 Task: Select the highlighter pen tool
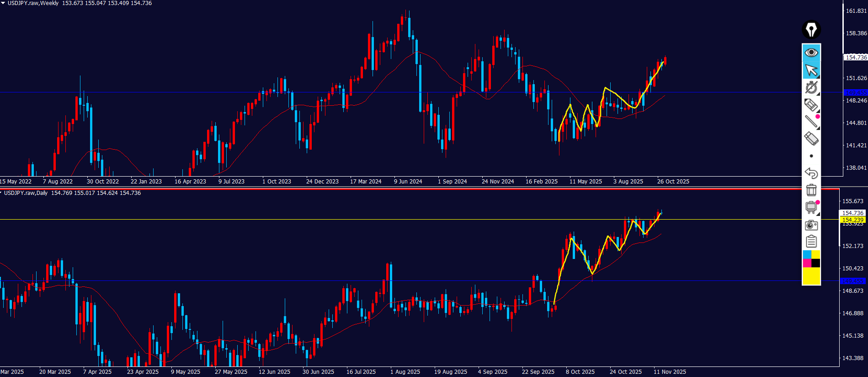click(811, 105)
